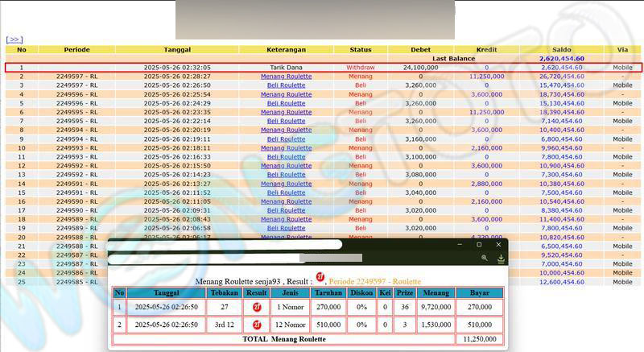
Task: Open Menang Roulette link in row 2
Action: pos(286,77)
